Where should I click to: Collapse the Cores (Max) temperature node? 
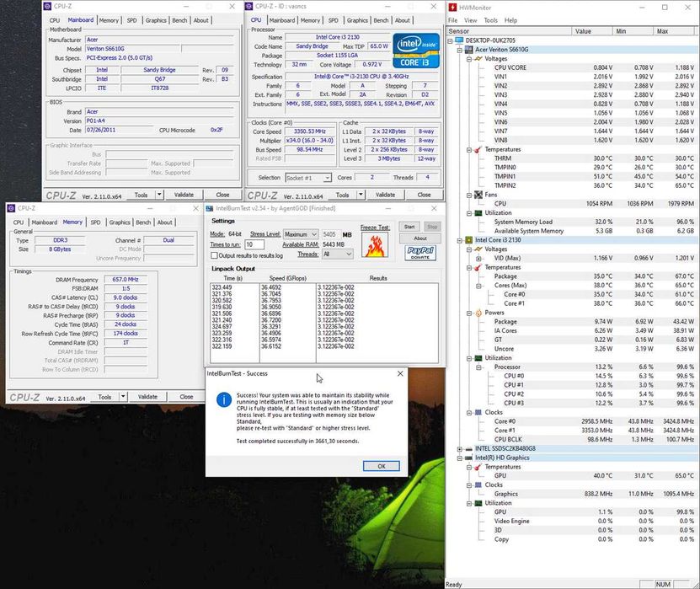[478, 286]
